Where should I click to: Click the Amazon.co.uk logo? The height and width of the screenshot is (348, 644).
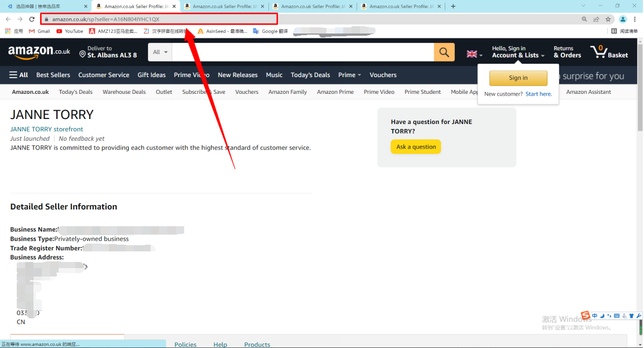[x=39, y=52]
